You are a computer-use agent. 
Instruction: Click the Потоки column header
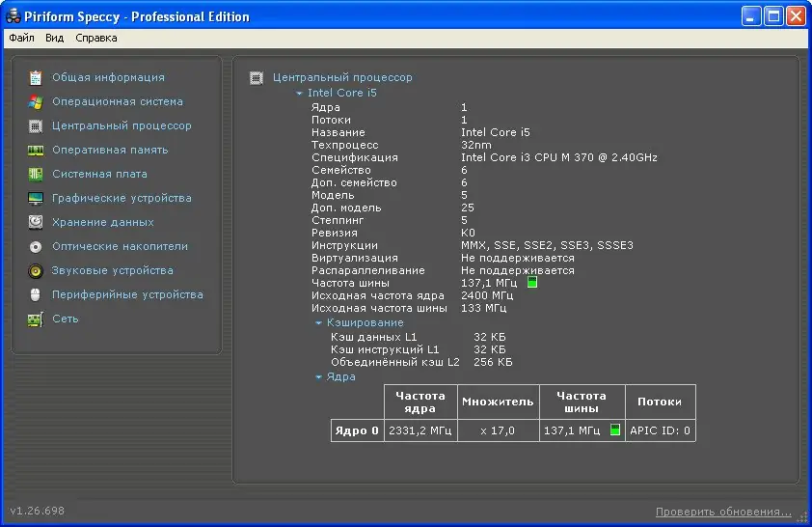tap(661, 402)
